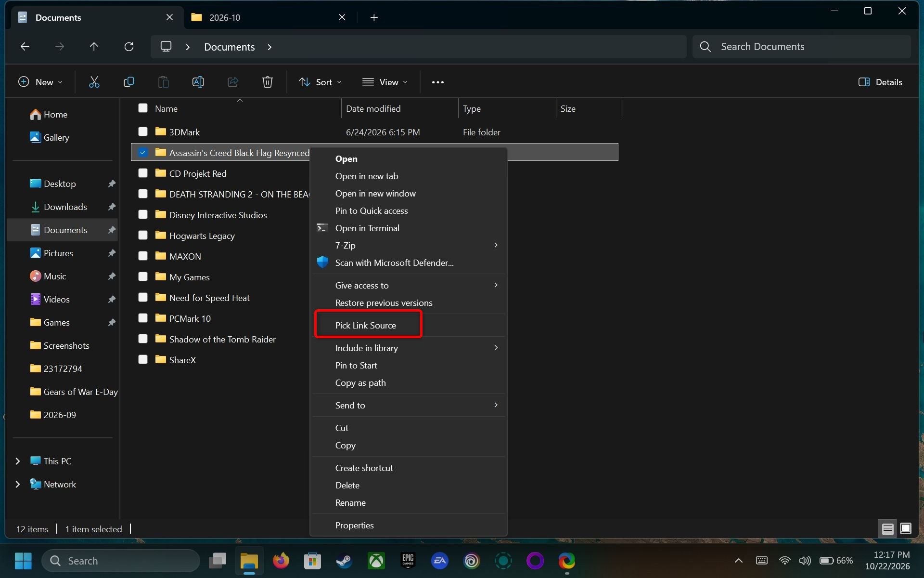Image resolution: width=924 pixels, height=578 pixels.
Task: Choose Open in Terminal menu entry
Action: pos(409,228)
